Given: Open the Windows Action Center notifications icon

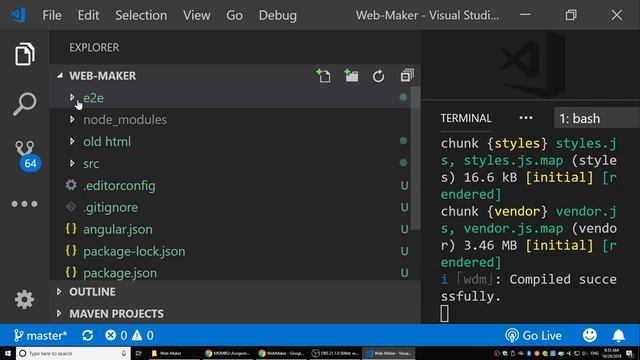Looking at the screenshot, I should (x=630, y=353).
